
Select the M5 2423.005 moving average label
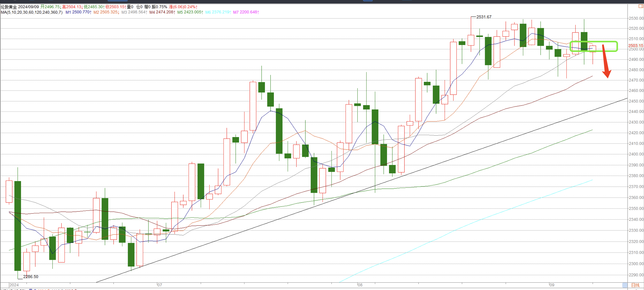[190, 12]
